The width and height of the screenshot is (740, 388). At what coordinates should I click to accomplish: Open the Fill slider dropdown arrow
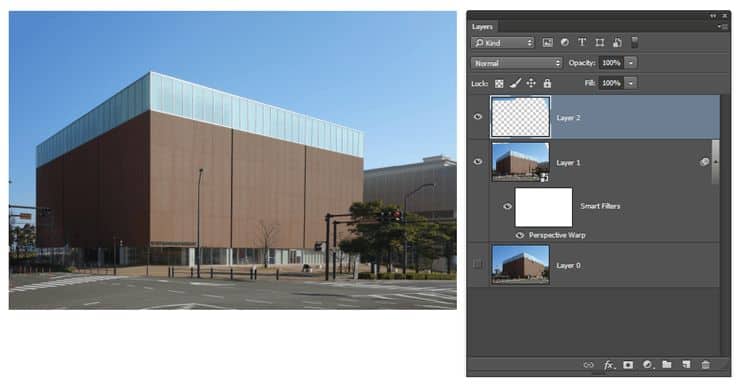point(631,83)
